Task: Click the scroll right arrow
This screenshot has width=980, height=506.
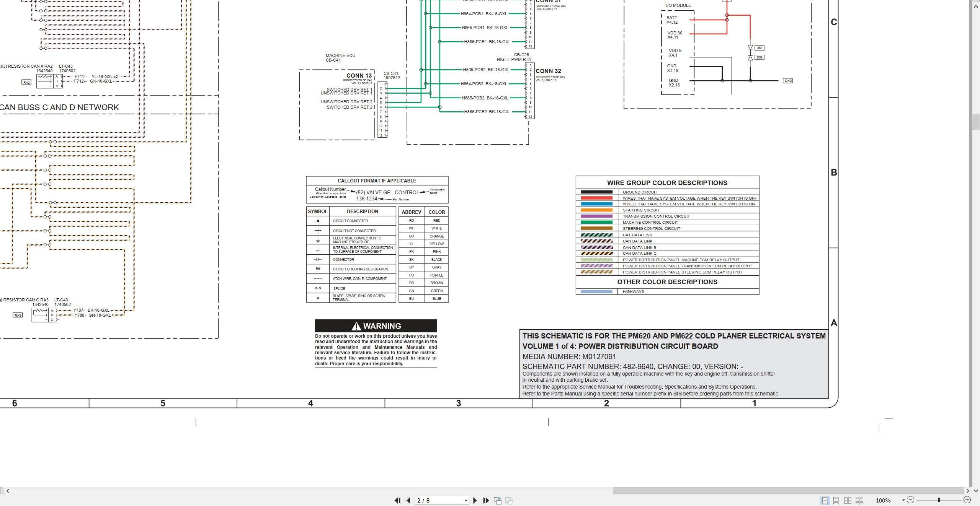Action: pos(968,491)
